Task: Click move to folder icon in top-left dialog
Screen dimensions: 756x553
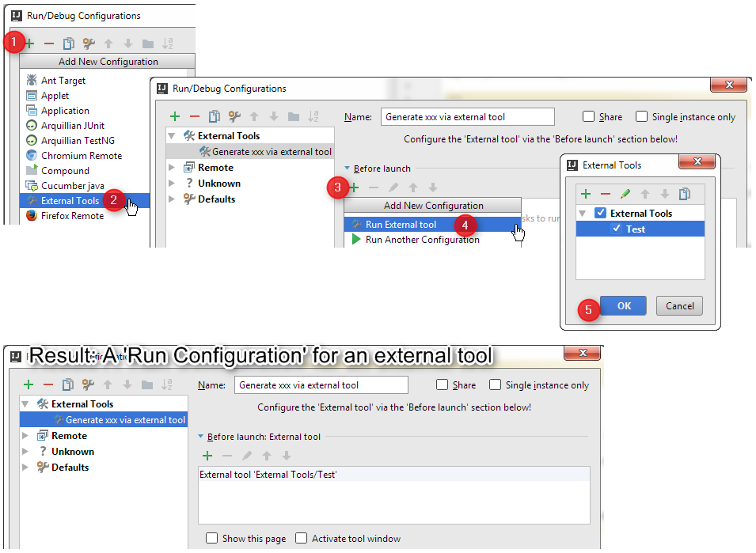Action: [147, 44]
